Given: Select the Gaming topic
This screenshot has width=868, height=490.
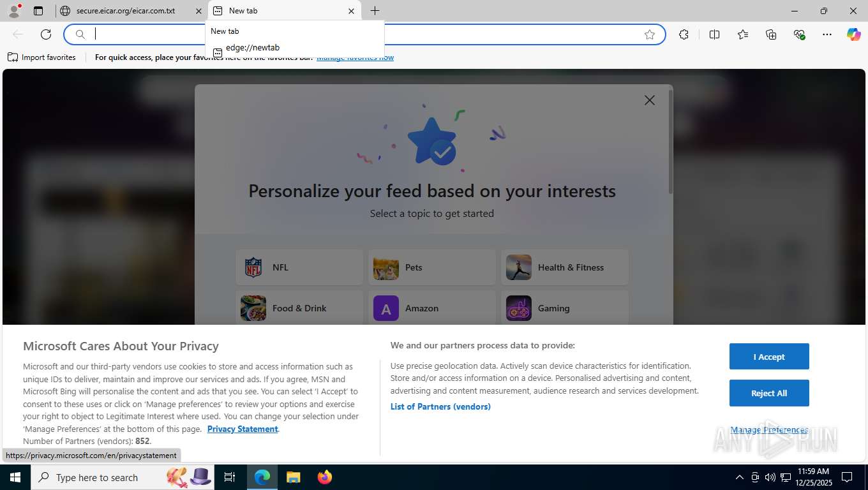Looking at the screenshot, I should pos(564,308).
